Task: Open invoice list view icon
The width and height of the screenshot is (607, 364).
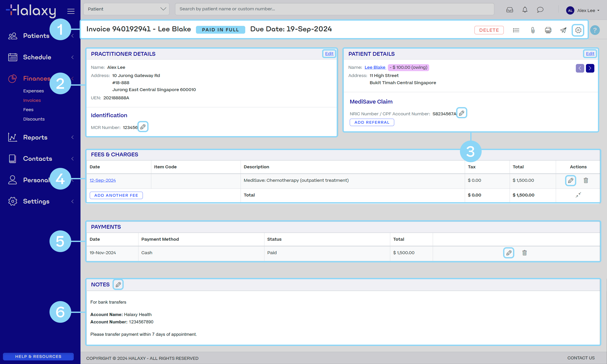Action: pos(516,30)
